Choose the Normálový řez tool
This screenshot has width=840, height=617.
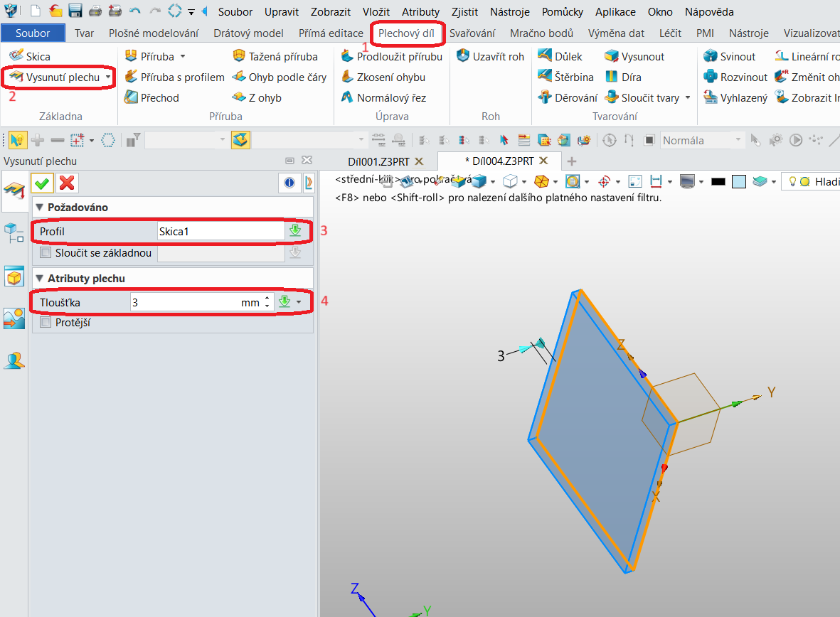click(384, 97)
